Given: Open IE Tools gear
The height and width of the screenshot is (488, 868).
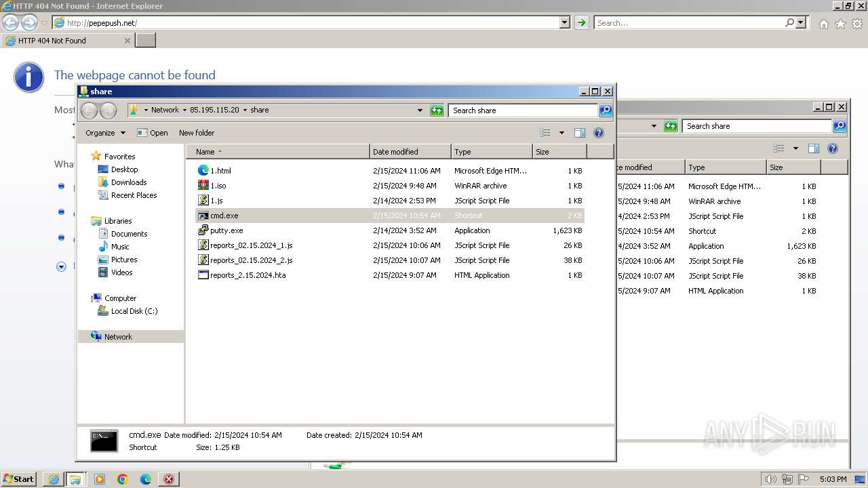Looking at the screenshot, I should click(857, 24).
